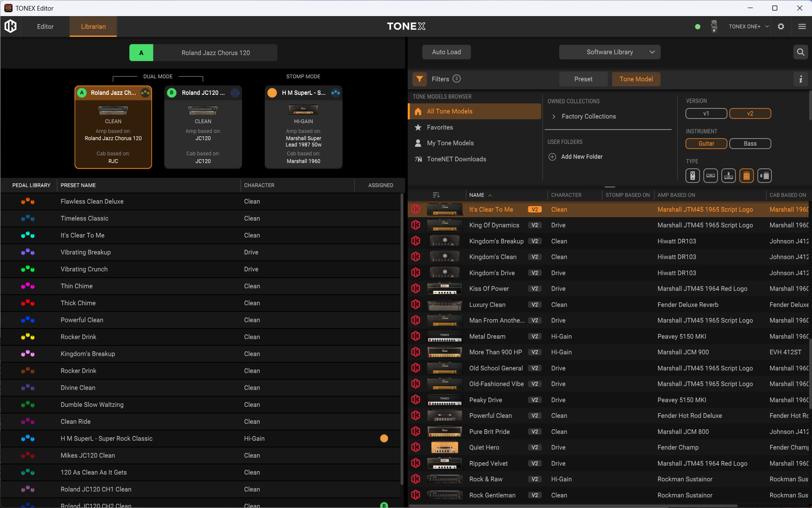Toggle the Bass instrument filter
Screen dimensions: 812x508
[x=750, y=144]
